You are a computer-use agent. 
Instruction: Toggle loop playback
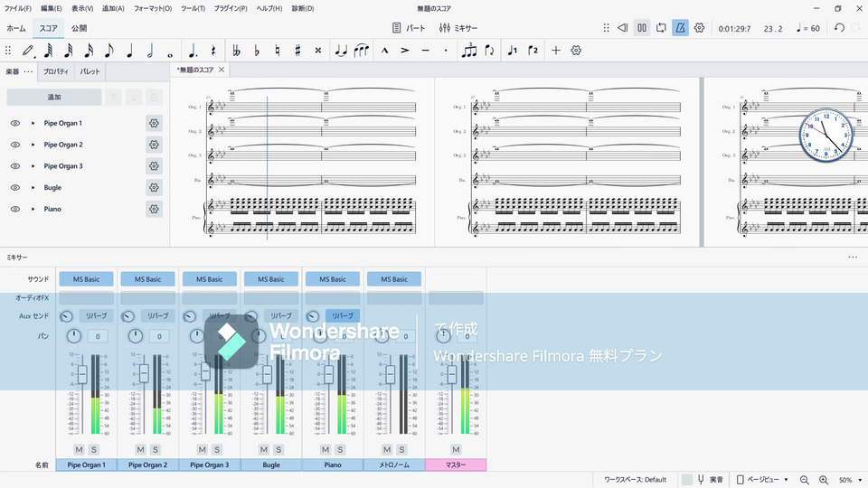click(x=661, y=28)
